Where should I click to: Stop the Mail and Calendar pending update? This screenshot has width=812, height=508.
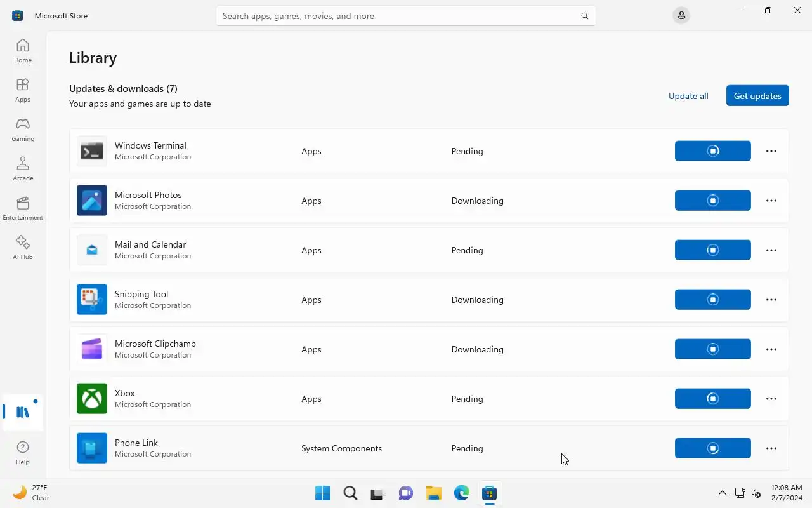click(713, 250)
